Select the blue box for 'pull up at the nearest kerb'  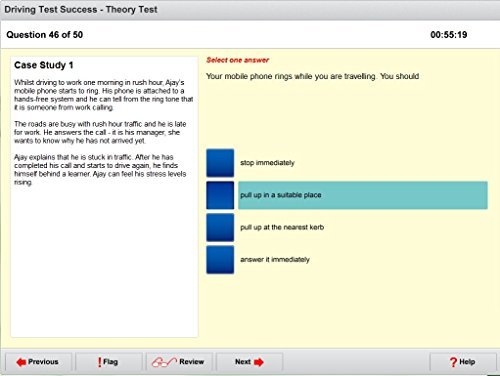(x=220, y=228)
